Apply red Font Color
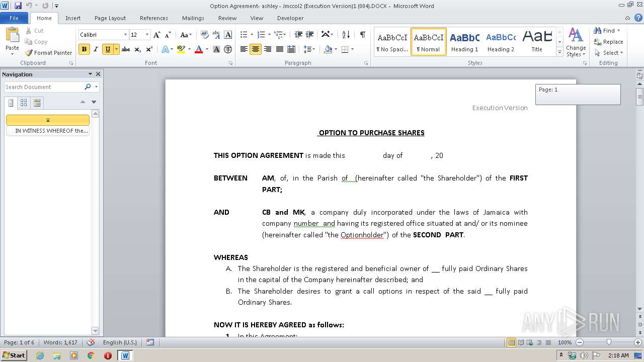 click(199, 49)
